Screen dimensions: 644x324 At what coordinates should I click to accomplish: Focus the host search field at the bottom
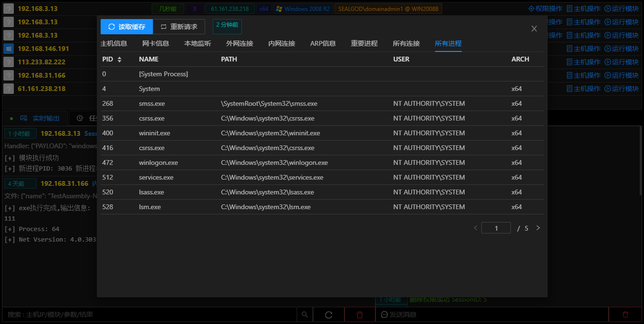pyautogui.click(x=150, y=314)
